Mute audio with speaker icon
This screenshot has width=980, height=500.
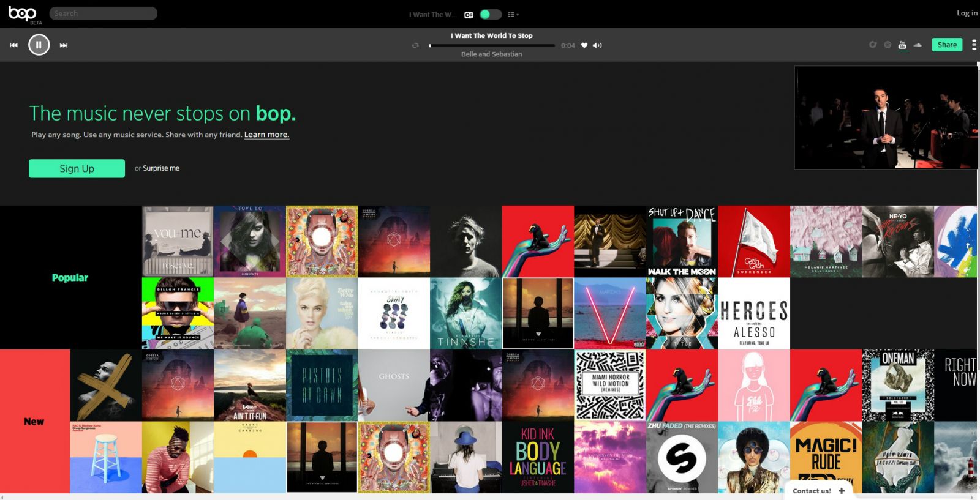[x=597, y=45]
